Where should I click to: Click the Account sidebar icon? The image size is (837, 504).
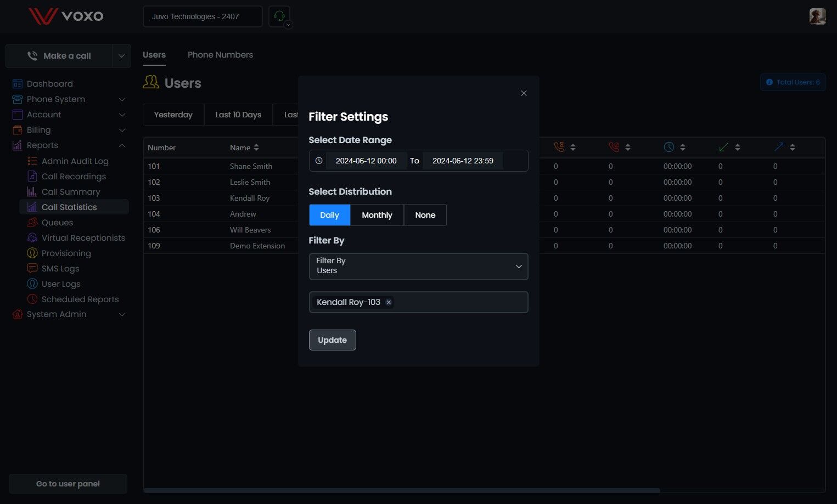pyautogui.click(x=18, y=115)
